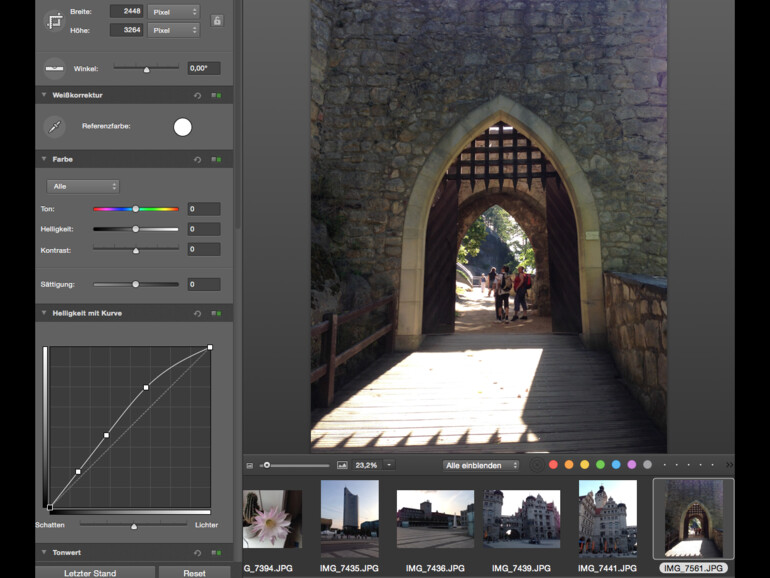Screen dimensions: 770x578
Task: Open the Breite unit Pixel dropdown
Action: (173, 12)
